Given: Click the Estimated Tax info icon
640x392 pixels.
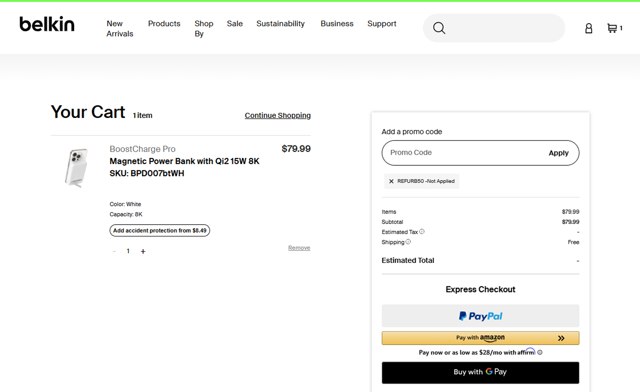Looking at the screenshot, I should [422, 232].
